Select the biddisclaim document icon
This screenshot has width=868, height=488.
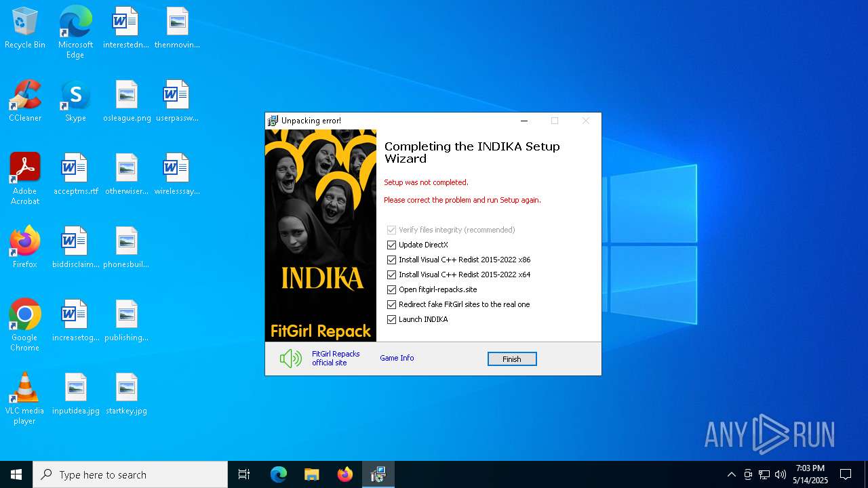[75, 247]
